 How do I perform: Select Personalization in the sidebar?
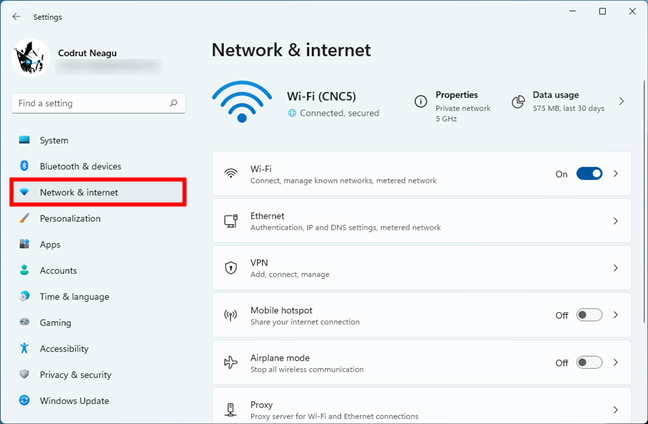[x=98, y=218]
